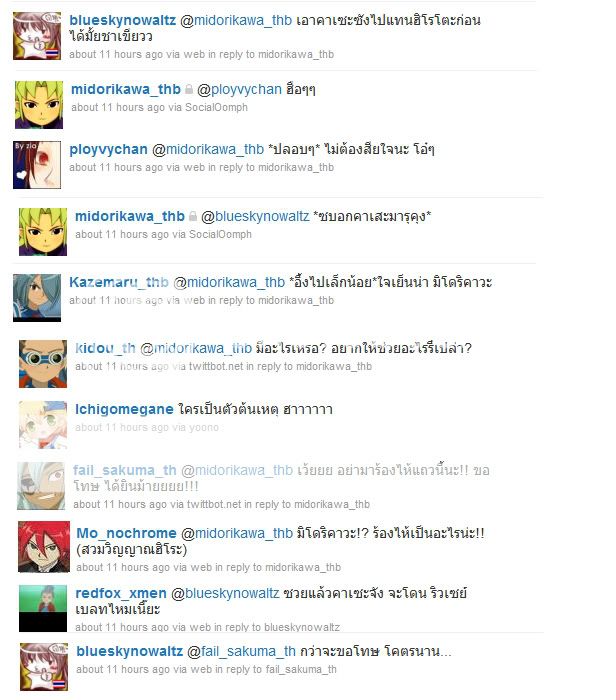Click twittbot.net link in kidou_th tweet
This screenshot has width=616, height=700.
(x=216, y=366)
